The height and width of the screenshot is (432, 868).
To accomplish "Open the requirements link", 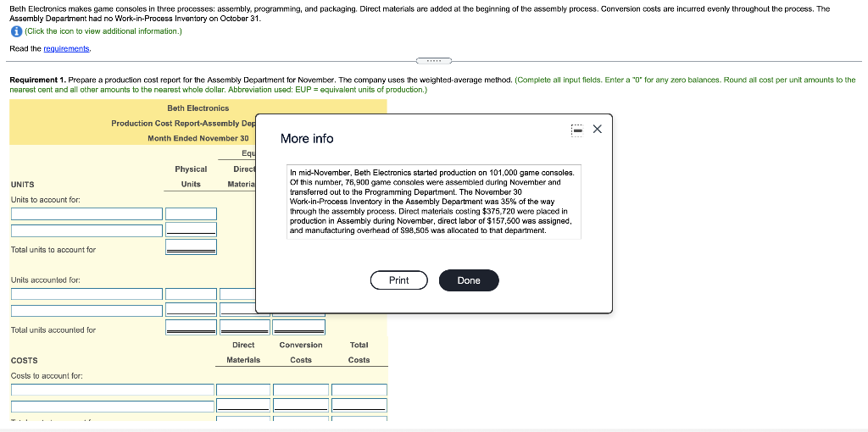I will click(x=66, y=48).
